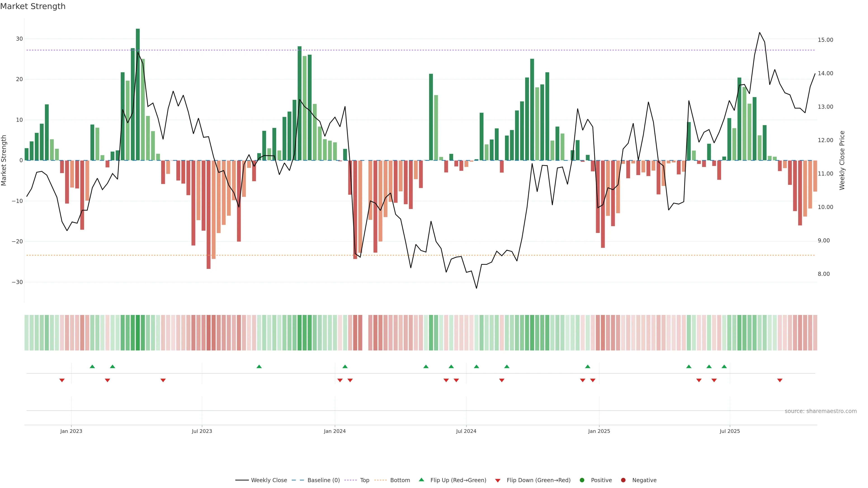868x488 pixels.
Task: Click the red Negative legend dot
Action: tap(623, 480)
